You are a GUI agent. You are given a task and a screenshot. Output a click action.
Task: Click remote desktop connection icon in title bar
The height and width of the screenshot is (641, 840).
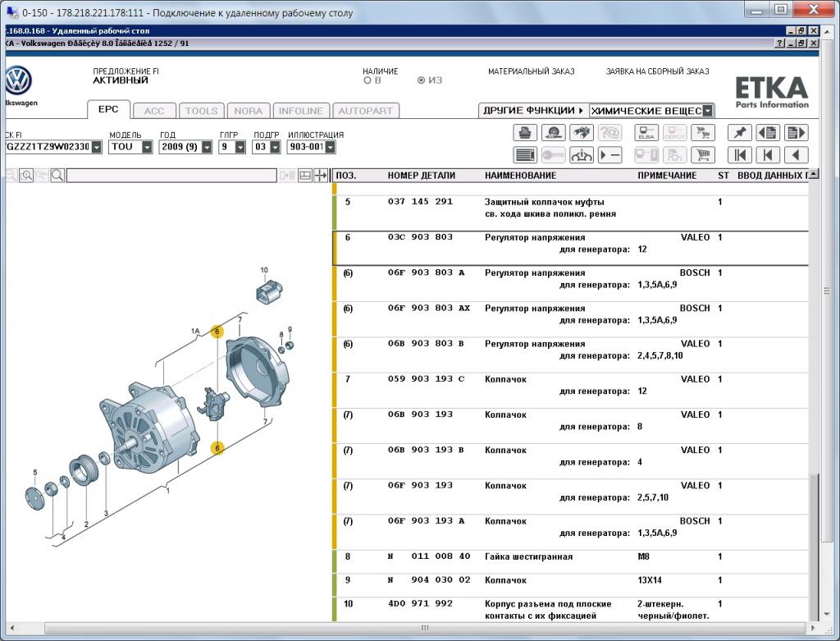tap(11, 11)
